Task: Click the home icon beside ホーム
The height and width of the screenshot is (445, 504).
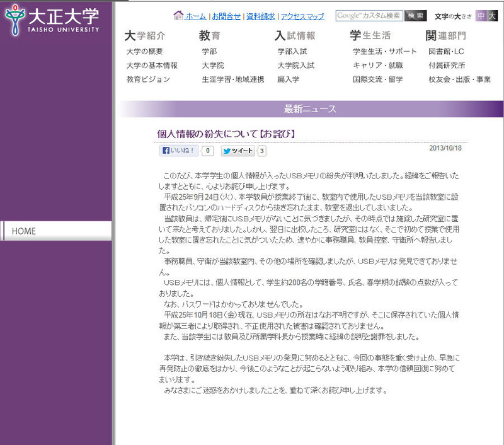Action: [x=178, y=15]
